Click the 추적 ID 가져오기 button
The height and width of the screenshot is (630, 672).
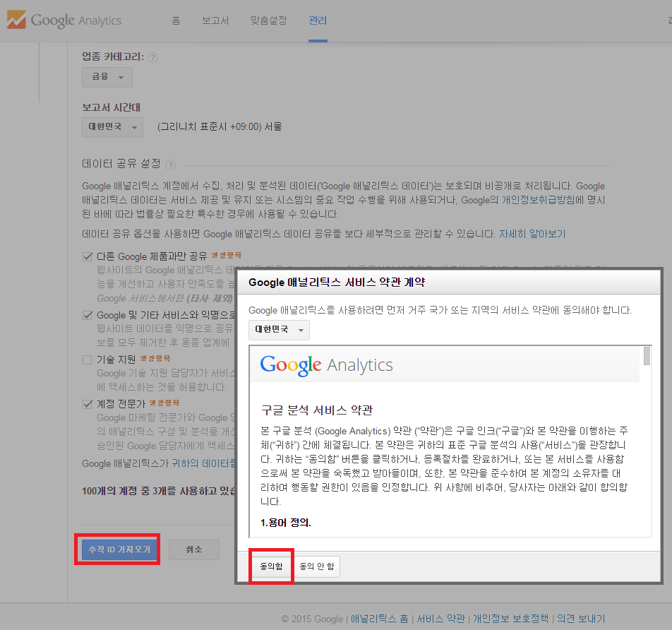pyautogui.click(x=119, y=549)
